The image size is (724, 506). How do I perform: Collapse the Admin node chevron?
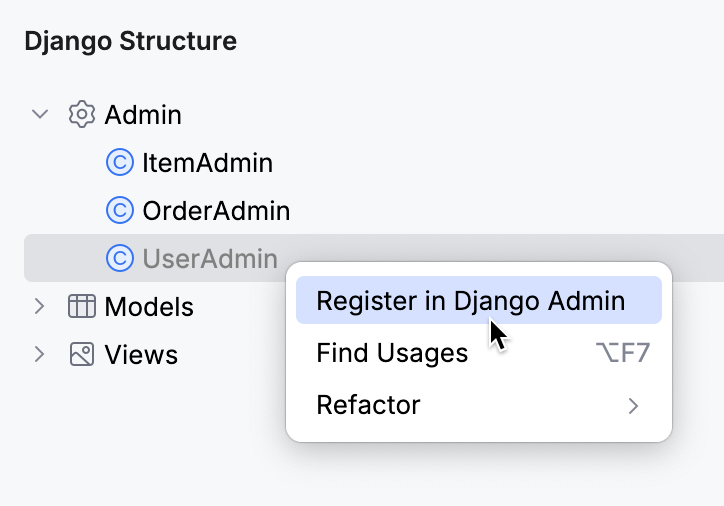click(x=40, y=114)
